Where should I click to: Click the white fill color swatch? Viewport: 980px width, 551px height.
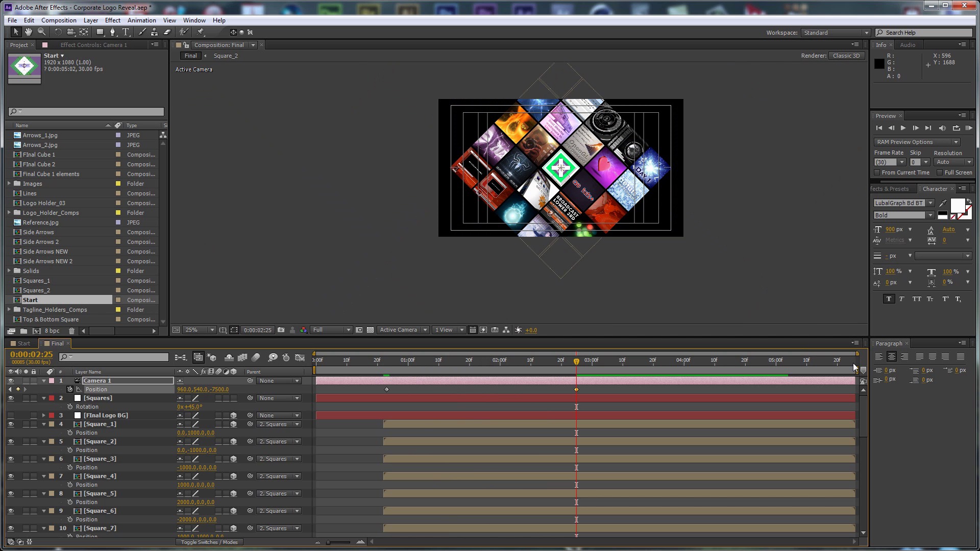click(958, 206)
